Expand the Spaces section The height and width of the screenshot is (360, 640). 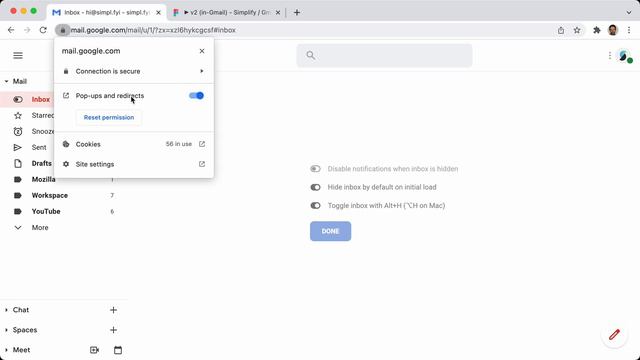point(7,330)
